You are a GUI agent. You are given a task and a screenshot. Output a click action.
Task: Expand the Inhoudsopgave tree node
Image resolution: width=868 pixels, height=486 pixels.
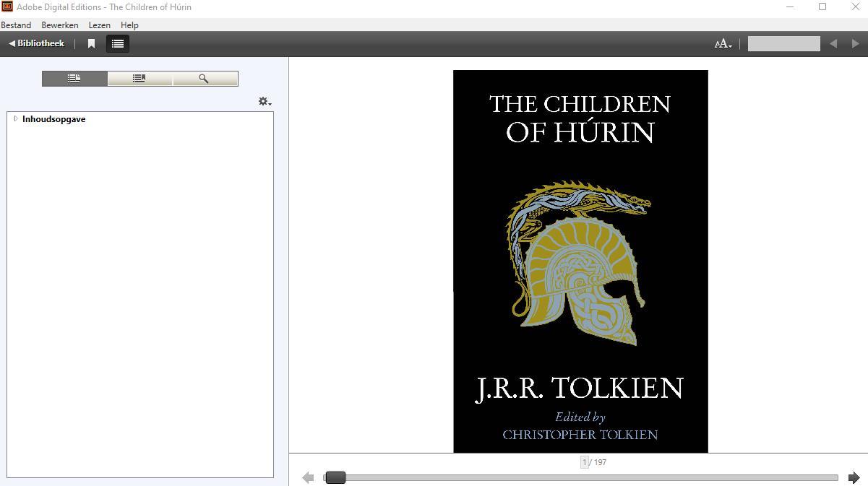pos(16,119)
